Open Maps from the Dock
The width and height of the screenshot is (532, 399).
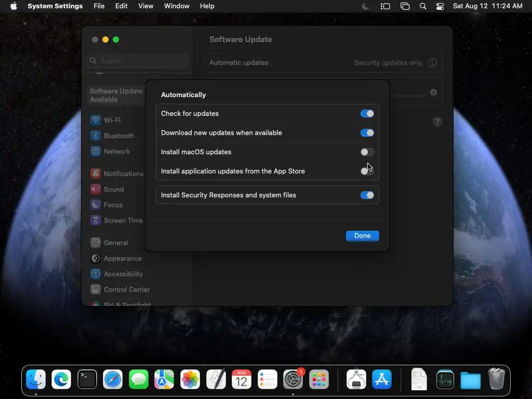click(164, 379)
